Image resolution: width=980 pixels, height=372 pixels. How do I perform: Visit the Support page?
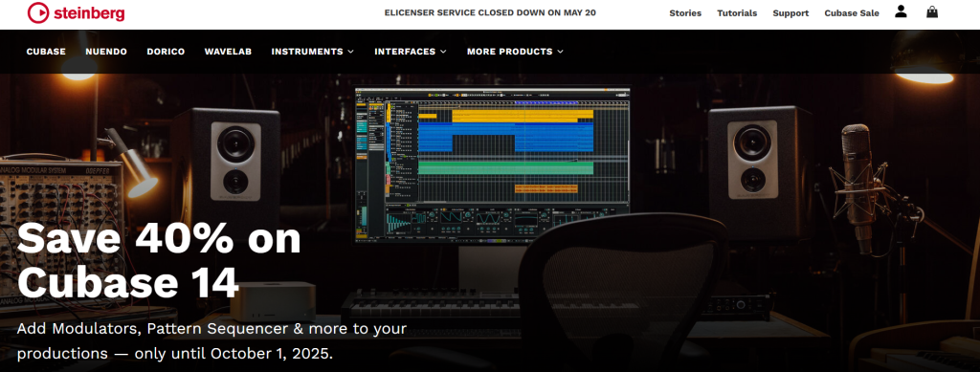[x=791, y=13]
